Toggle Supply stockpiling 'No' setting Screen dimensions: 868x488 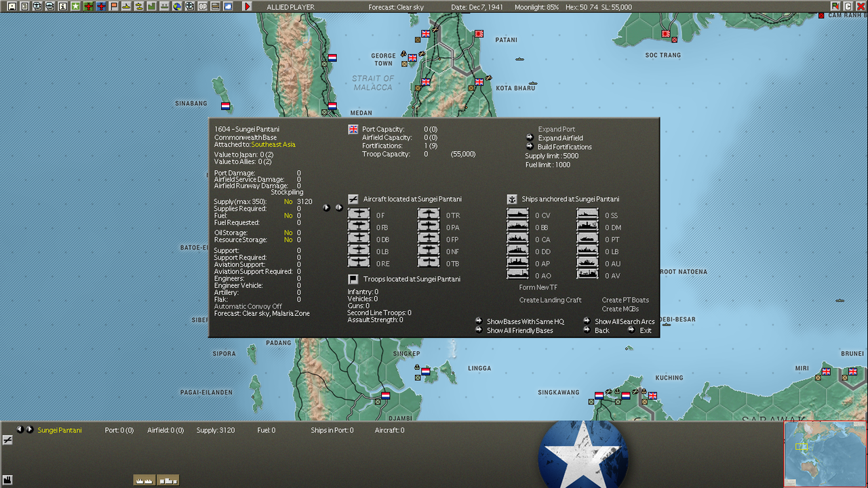(288, 202)
